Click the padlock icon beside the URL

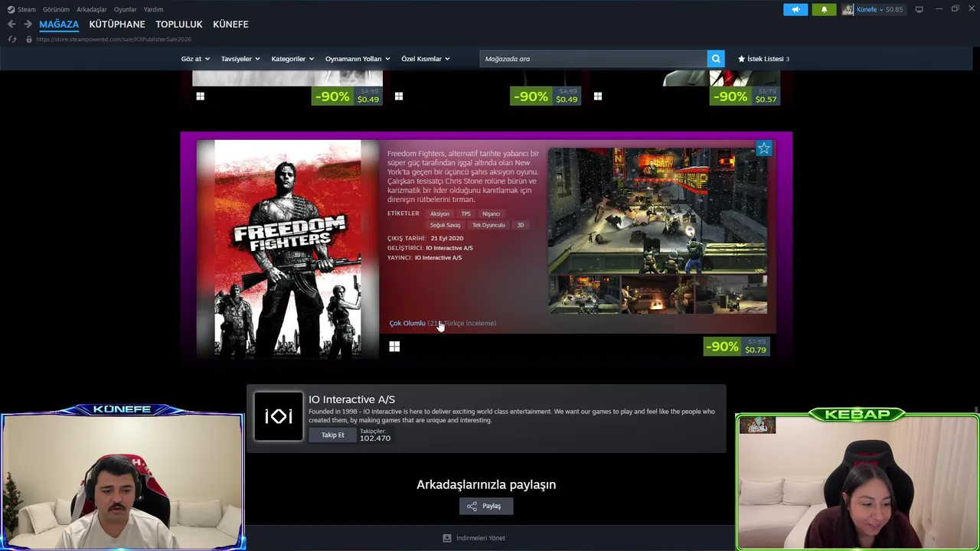pyautogui.click(x=29, y=39)
